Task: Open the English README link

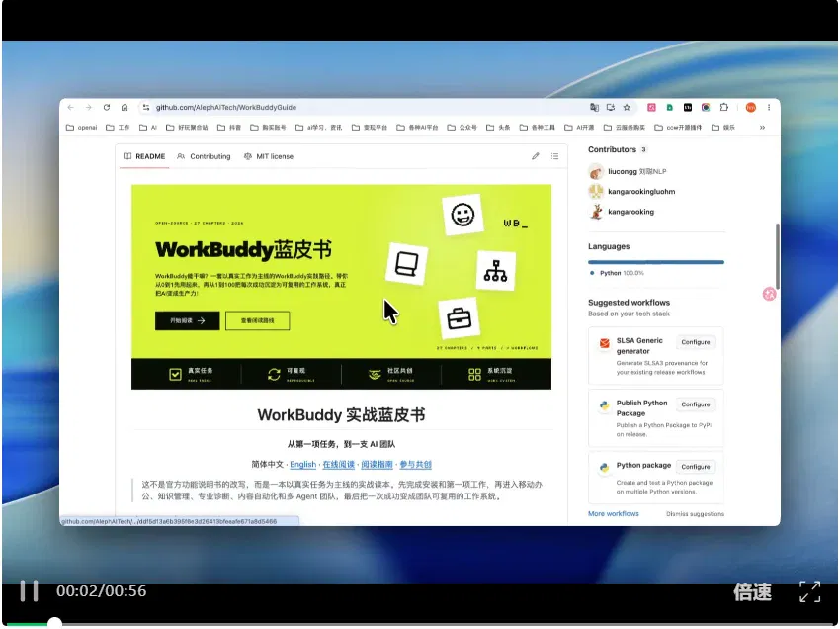Action: (302, 465)
